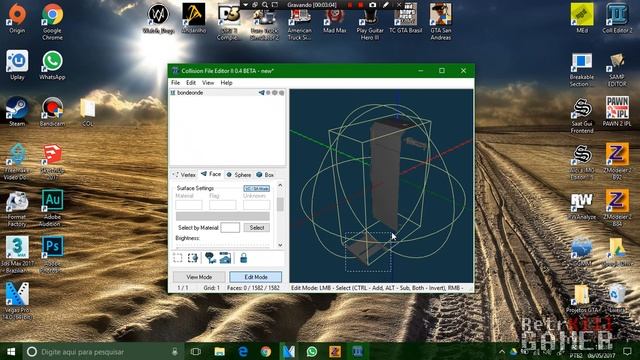Screen dimensions: 640x360
Task: Click the recorder pencil draw icon
Action: [x=385, y=5]
